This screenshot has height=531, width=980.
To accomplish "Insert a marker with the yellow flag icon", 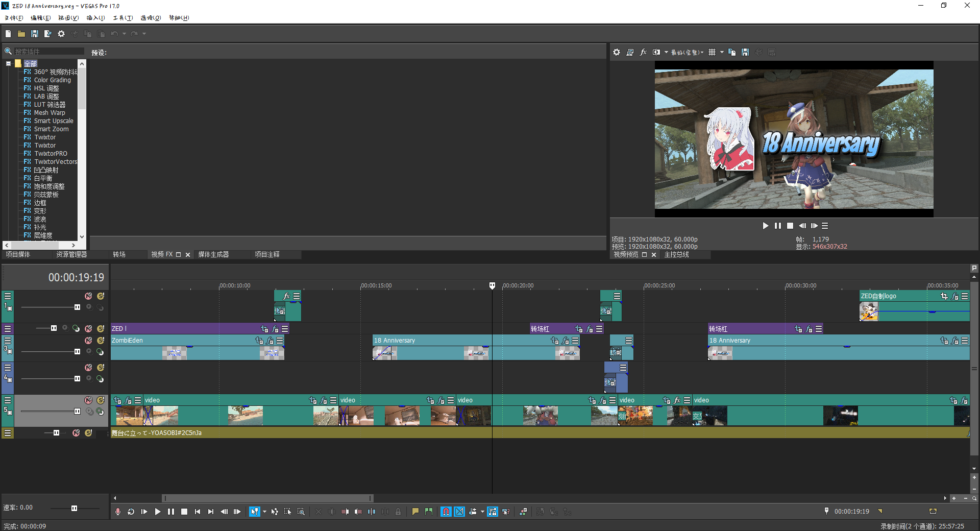I will tap(415, 512).
